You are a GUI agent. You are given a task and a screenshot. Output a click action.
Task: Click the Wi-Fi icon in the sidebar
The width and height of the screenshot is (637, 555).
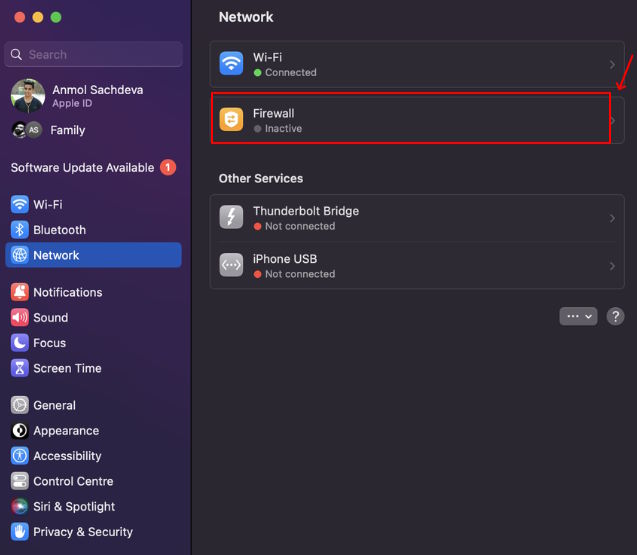(20, 204)
